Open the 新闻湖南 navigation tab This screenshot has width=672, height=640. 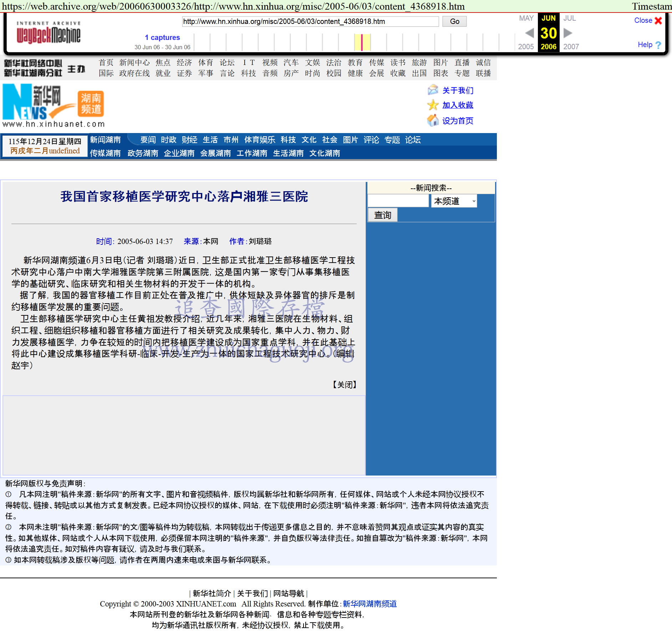click(x=105, y=140)
